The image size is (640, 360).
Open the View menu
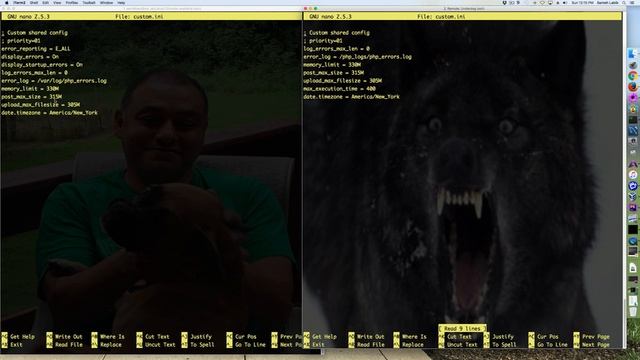(57, 2)
